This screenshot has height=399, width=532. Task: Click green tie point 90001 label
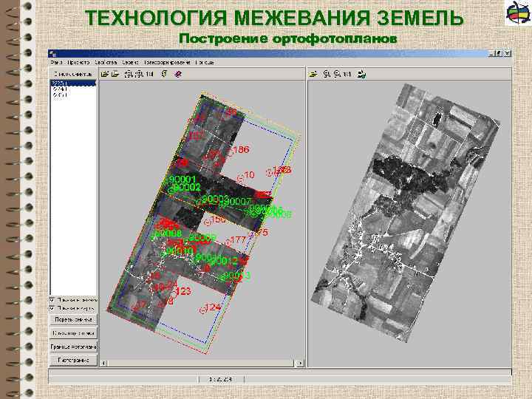183,179
